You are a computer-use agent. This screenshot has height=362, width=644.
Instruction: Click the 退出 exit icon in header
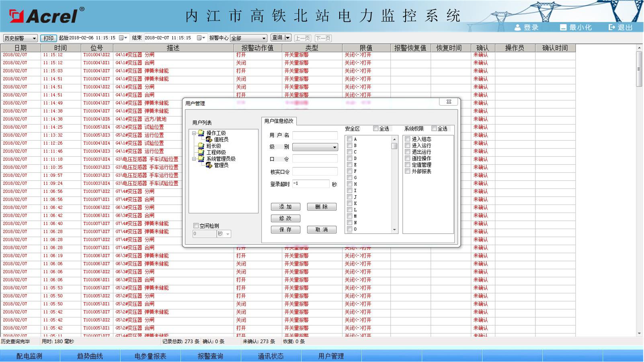pos(612,27)
